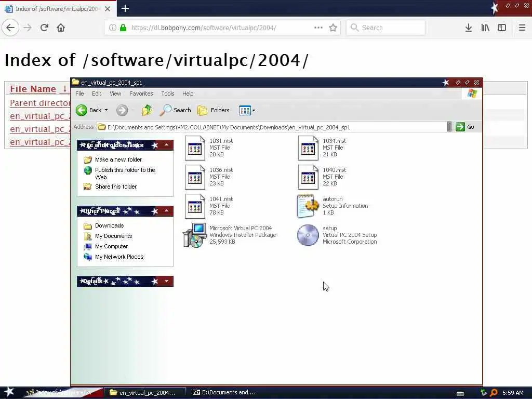The width and height of the screenshot is (532, 399).
Task: Click the Explorer address bar path
Action: click(x=229, y=127)
